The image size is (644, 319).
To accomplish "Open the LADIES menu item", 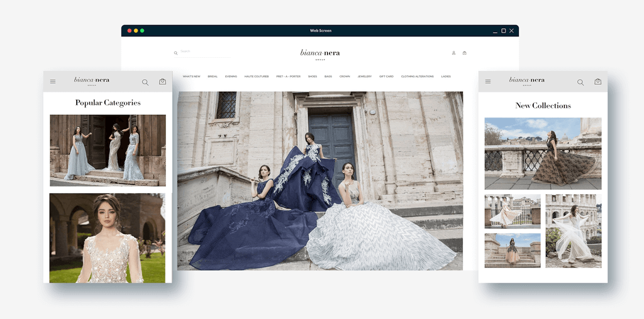I will pyautogui.click(x=446, y=77).
